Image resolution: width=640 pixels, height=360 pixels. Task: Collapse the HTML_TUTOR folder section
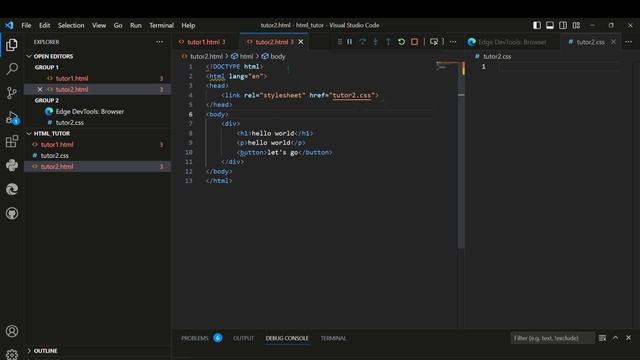[29, 133]
